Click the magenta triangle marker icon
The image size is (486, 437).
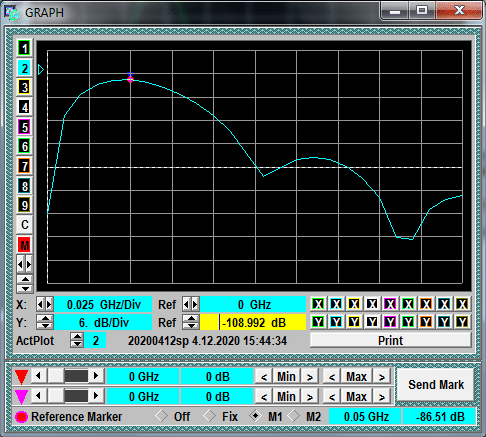[x=21, y=396]
